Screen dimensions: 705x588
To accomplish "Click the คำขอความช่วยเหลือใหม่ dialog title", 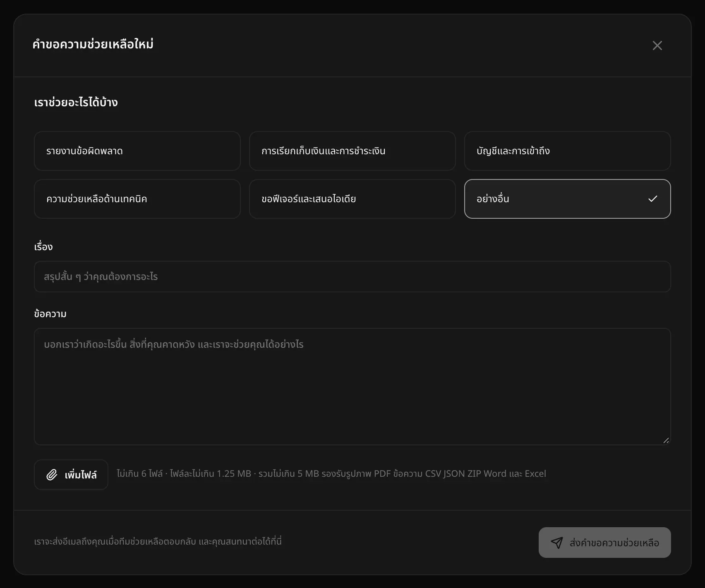I will point(93,44).
